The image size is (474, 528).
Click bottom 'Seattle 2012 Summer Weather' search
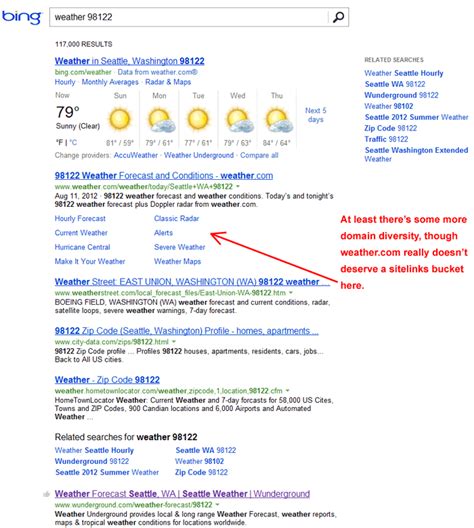[107, 472]
